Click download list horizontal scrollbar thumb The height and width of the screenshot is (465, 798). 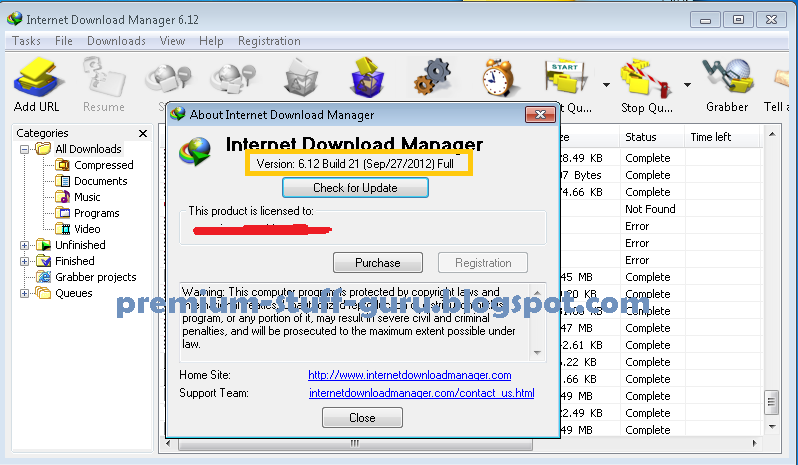pyautogui.click(x=355, y=444)
